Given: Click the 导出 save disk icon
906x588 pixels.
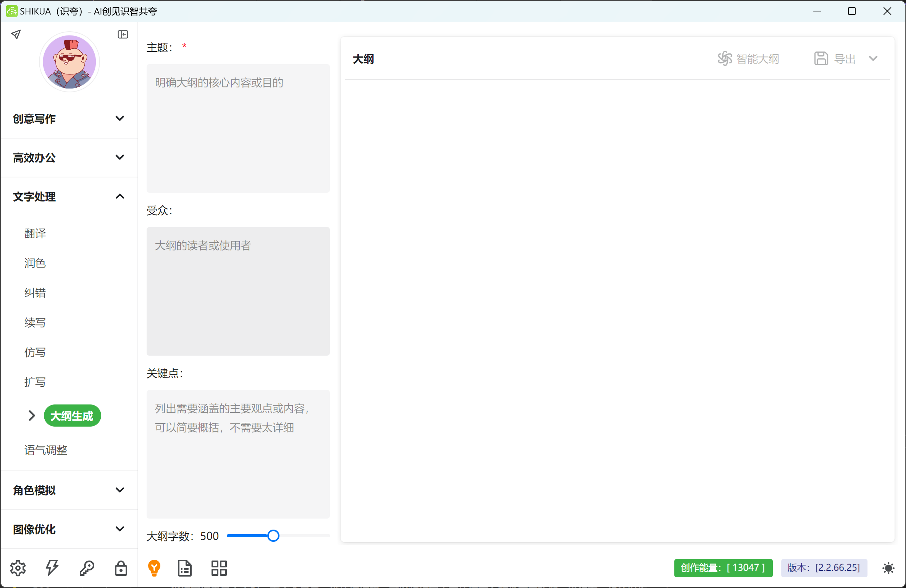Looking at the screenshot, I should click(821, 59).
